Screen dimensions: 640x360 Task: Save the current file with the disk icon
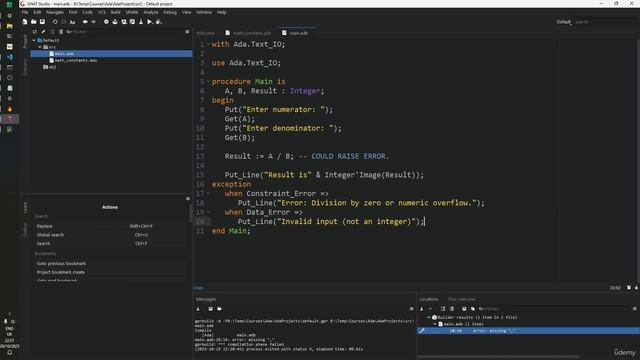click(x=42, y=22)
